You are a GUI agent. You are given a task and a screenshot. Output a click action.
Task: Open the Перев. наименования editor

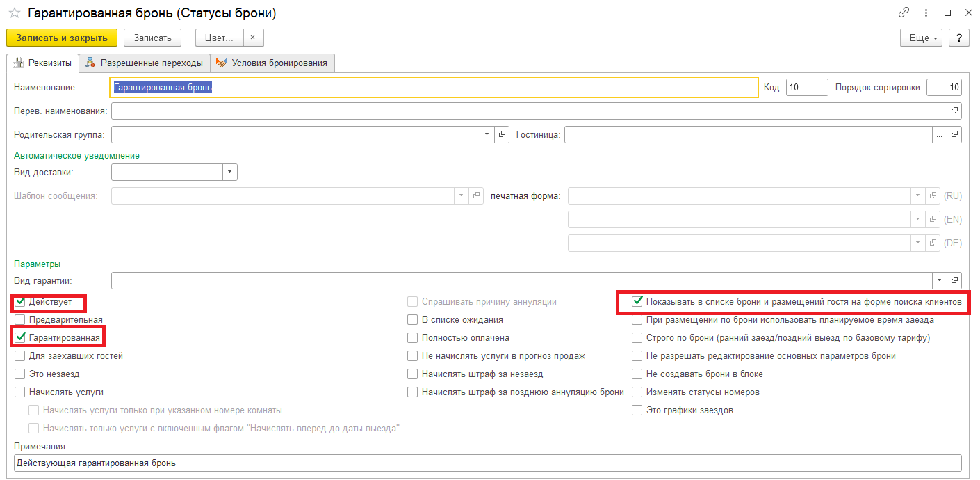tap(955, 111)
